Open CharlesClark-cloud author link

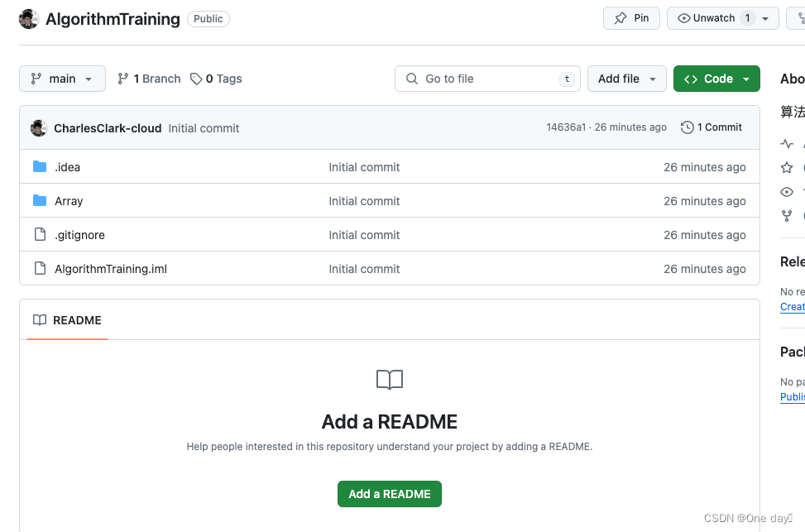click(108, 128)
